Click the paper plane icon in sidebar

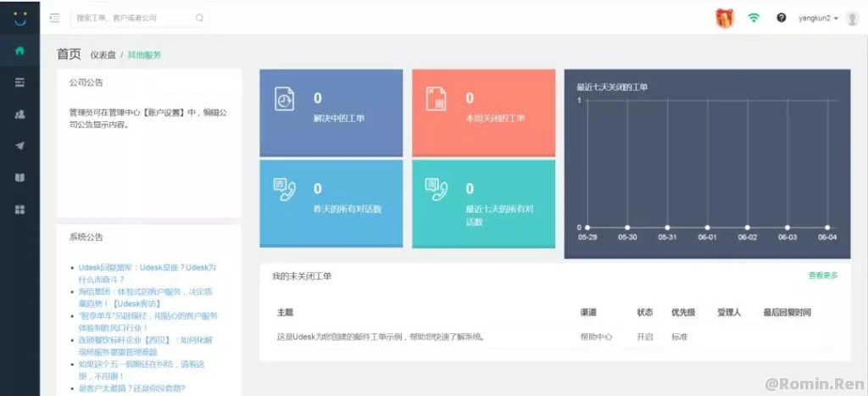click(19, 145)
